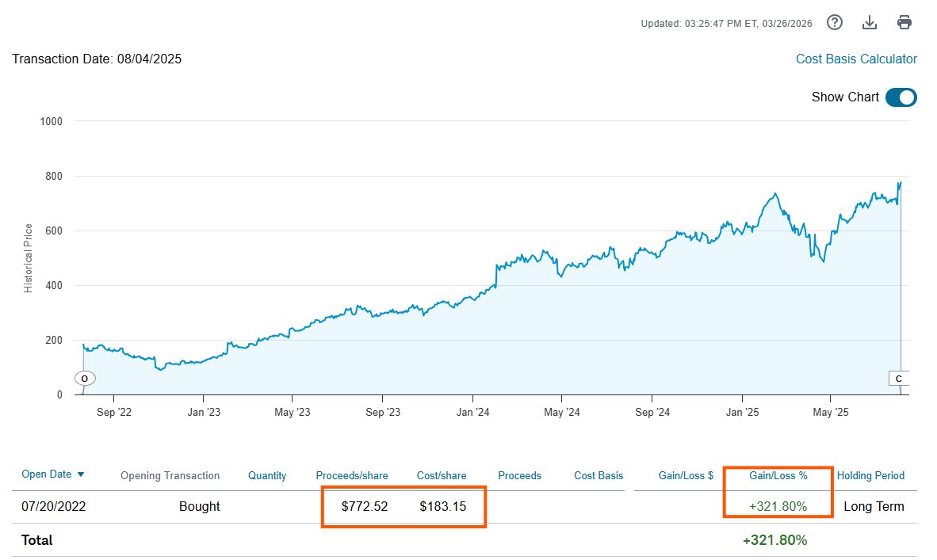
Task: Click the Historical Price axis title
Action: click(x=28, y=258)
